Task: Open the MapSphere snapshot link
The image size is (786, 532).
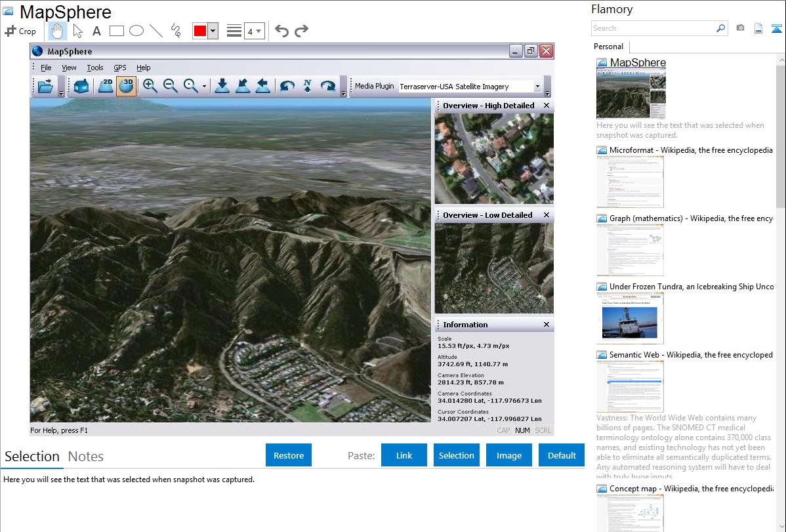Action: tap(638, 63)
